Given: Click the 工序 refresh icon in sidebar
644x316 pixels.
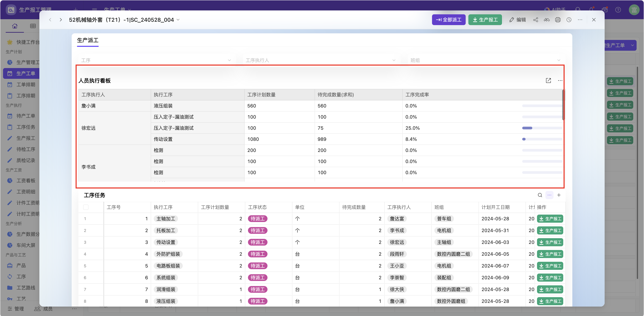Looking at the screenshot, I should click(x=10, y=276).
